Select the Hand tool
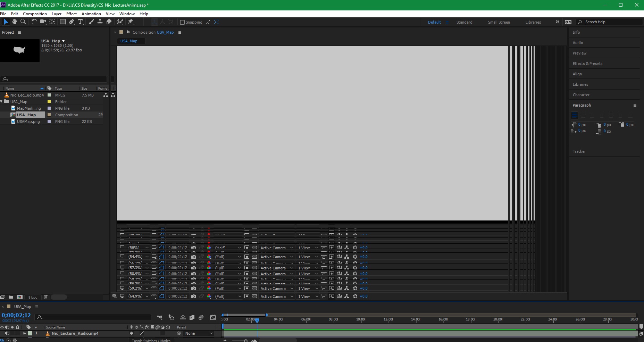This screenshot has height=342, width=644. (15, 22)
